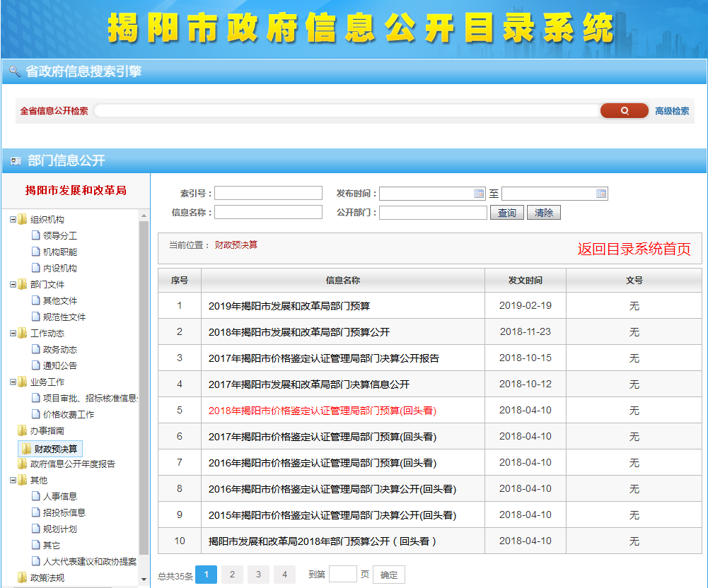This screenshot has height=588, width=708.
Task: Click the 查询 query button
Action: pos(506,213)
